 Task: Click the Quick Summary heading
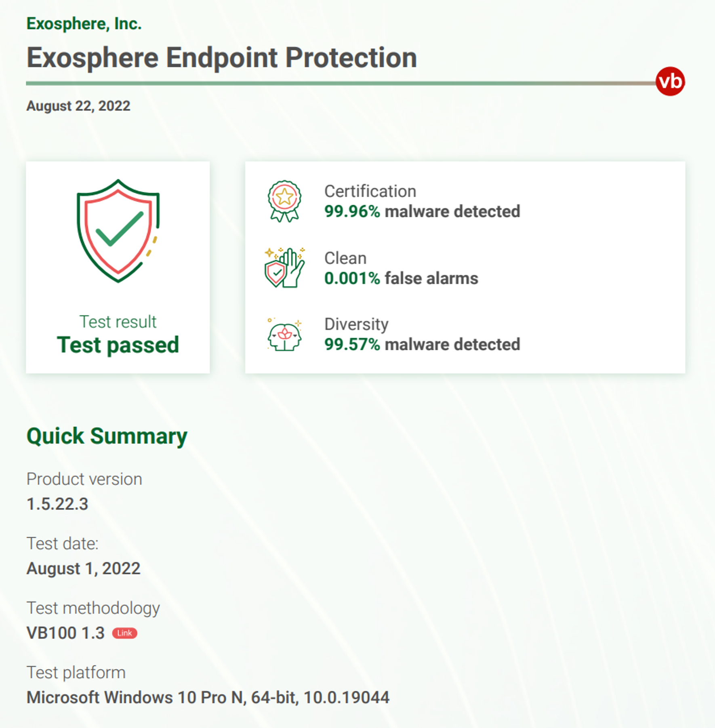tap(107, 437)
